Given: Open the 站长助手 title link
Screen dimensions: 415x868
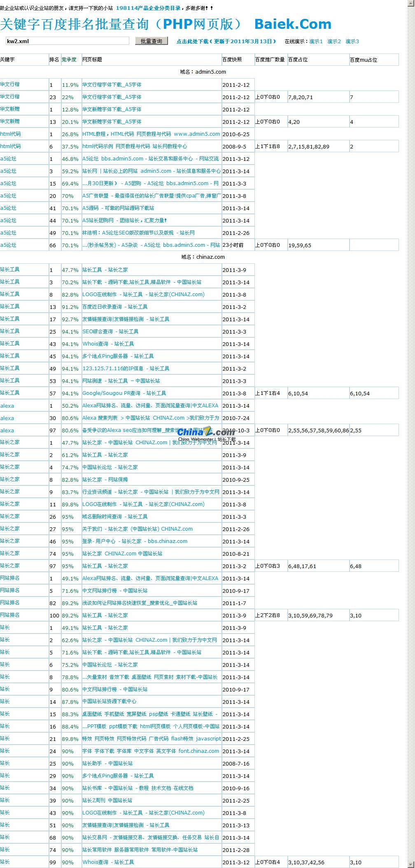Looking at the screenshot, I should (107, 764).
